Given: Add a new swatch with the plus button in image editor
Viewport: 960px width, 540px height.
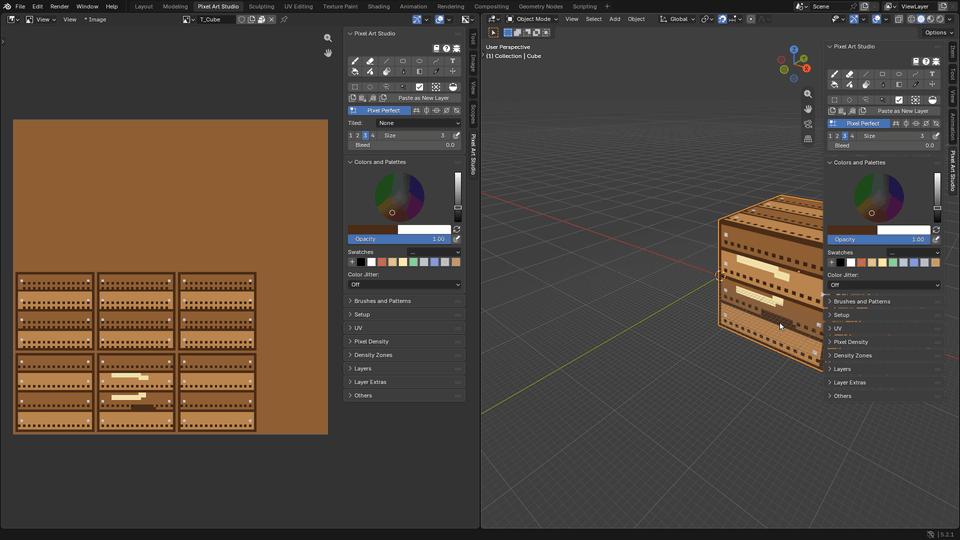Looking at the screenshot, I should [352, 262].
